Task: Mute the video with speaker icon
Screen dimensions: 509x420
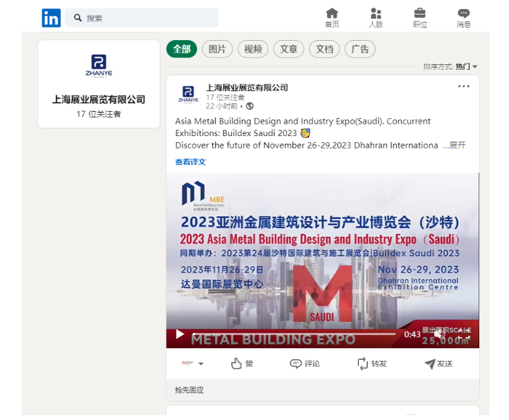Action: coord(440,334)
